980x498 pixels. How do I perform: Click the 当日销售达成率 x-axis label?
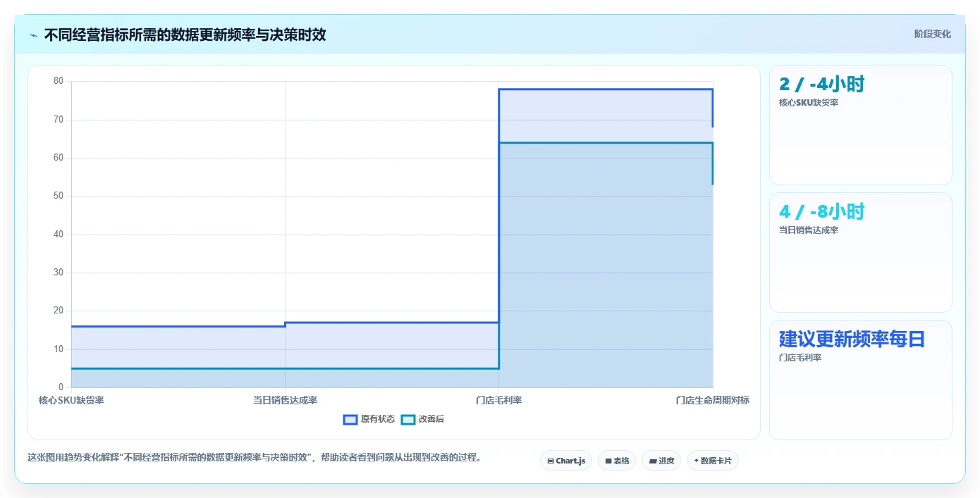[285, 400]
